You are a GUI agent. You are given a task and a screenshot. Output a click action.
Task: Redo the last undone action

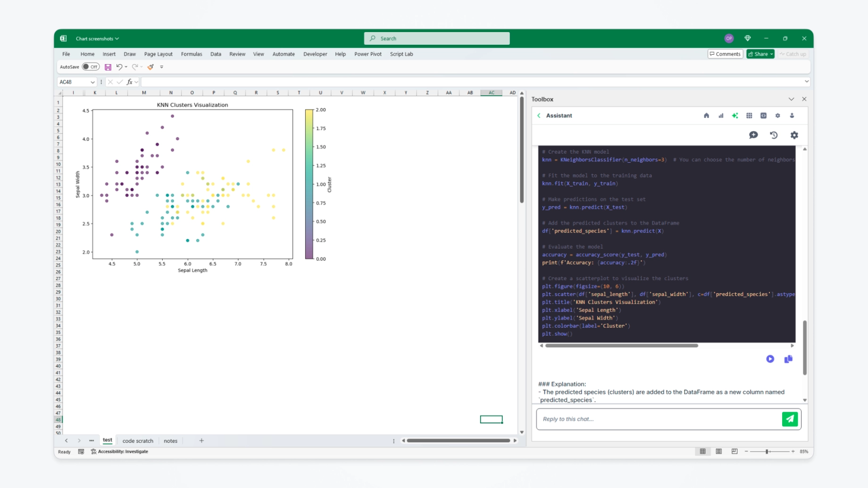coord(135,67)
